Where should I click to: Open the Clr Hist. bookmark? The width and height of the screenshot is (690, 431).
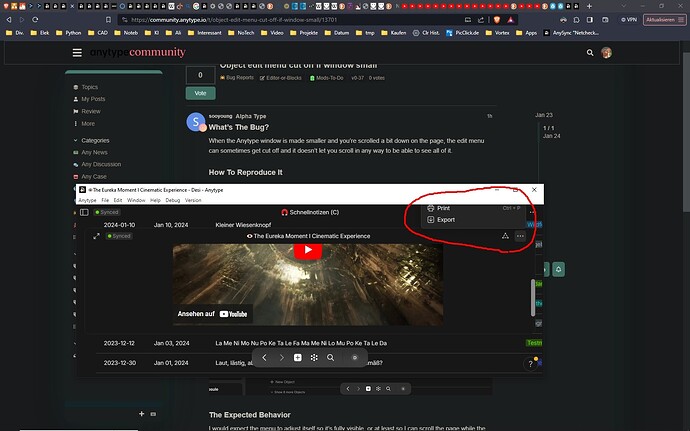pos(426,33)
